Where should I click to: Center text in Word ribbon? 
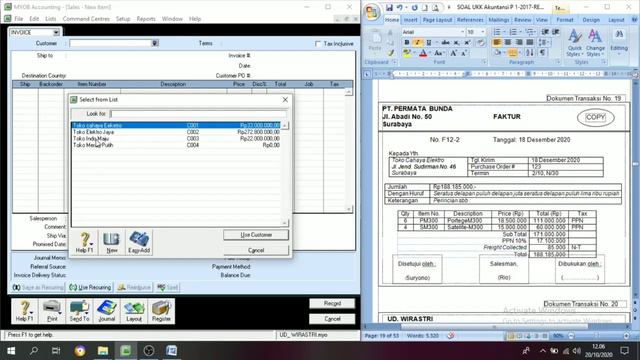pos(508,42)
